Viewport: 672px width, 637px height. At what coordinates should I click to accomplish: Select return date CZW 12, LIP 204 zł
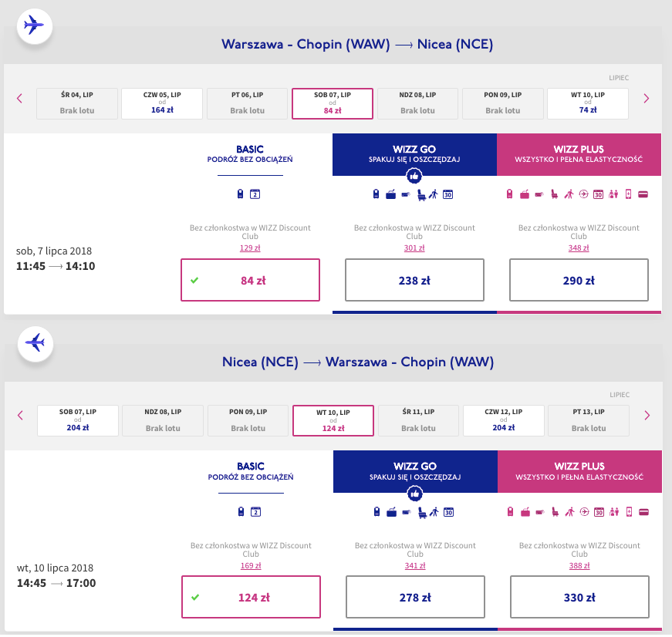tap(504, 420)
